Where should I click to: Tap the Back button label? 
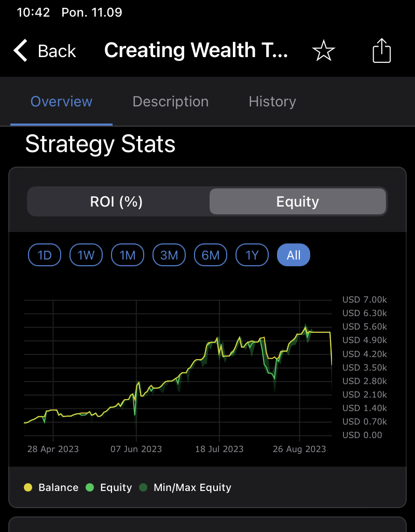[57, 51]
